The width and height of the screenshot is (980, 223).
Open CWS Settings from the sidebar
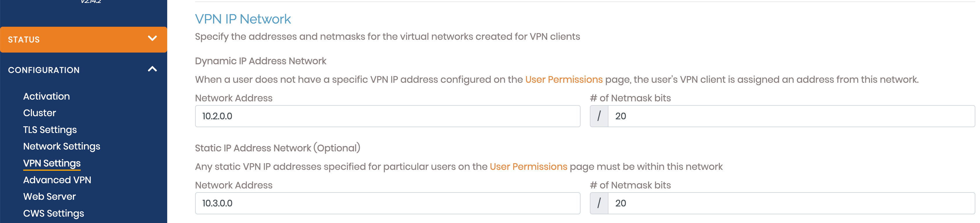(x=54, y=213)
